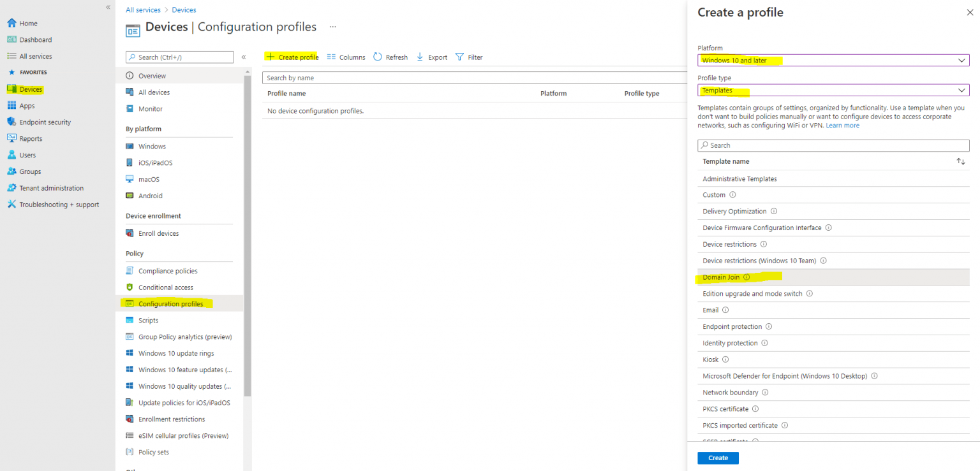980x471 pixels.
Task: Click the Refresh icon above the profile list
Action: (378, 57)
